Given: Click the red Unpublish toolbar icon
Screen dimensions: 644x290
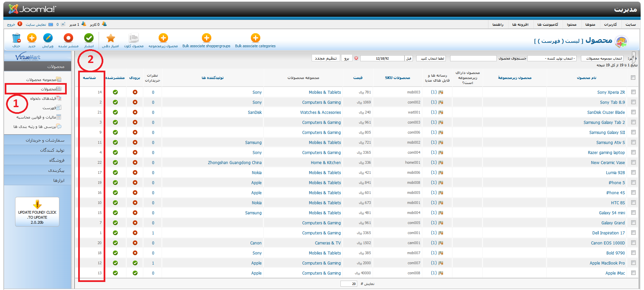Looking at the screenshot, I should click(68, 39).
